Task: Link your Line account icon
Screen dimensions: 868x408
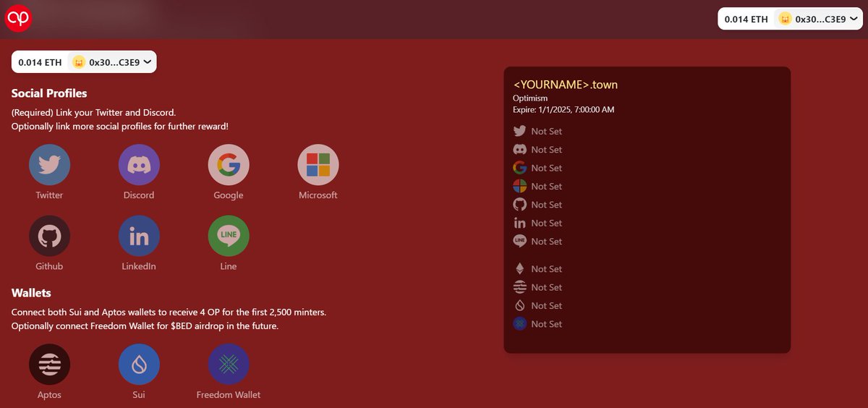Action: (229, 236)
